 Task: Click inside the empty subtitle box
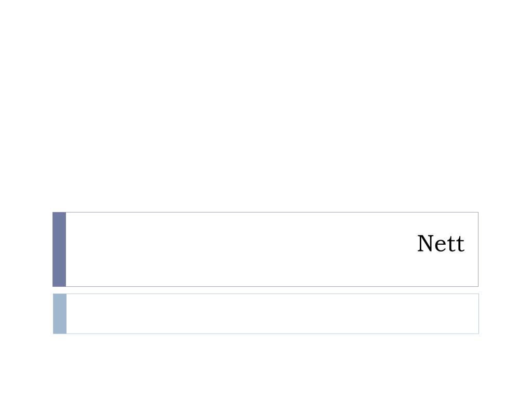click(x=272, y=314)
